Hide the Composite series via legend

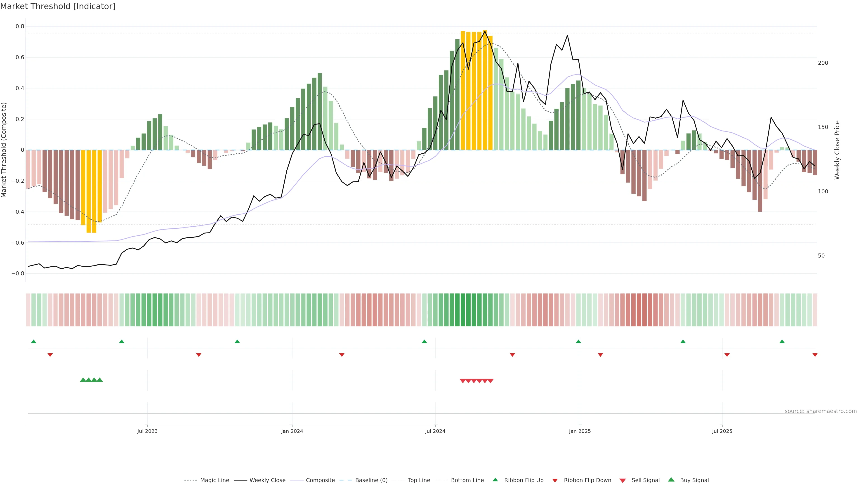(x=320, y=480)
